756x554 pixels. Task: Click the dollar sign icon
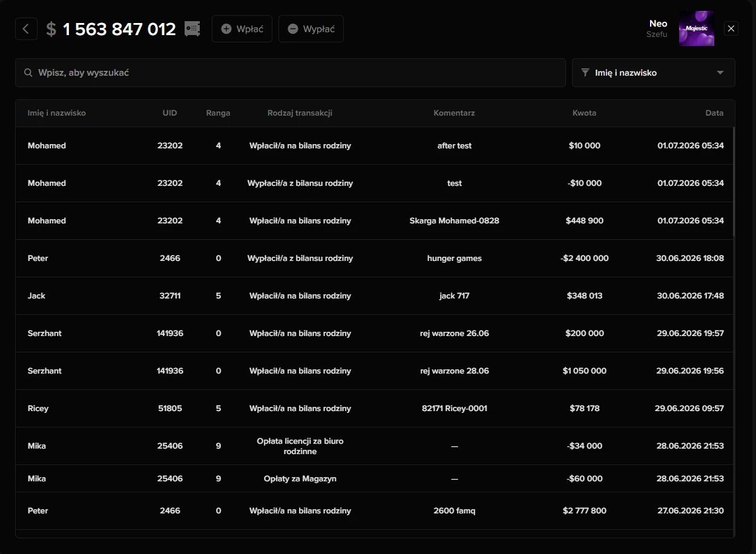click(x=51, y=29)
